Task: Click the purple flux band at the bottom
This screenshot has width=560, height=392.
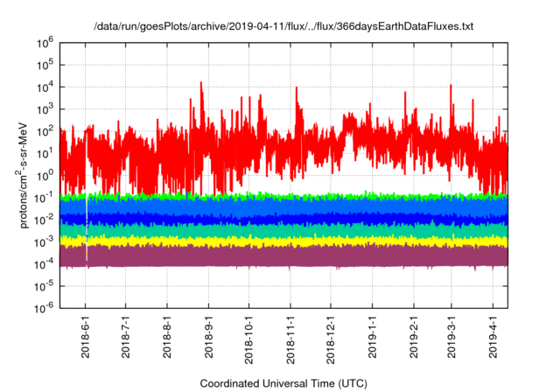Action: pyautogui.click(x=283, y=256)
